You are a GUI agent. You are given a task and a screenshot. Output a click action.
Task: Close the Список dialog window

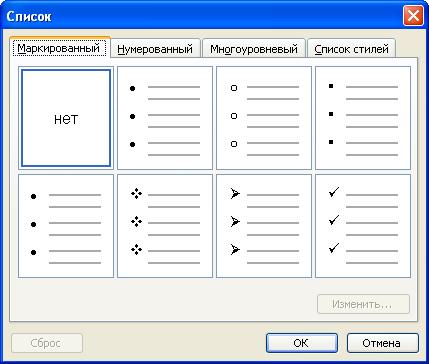click(413, 16)
